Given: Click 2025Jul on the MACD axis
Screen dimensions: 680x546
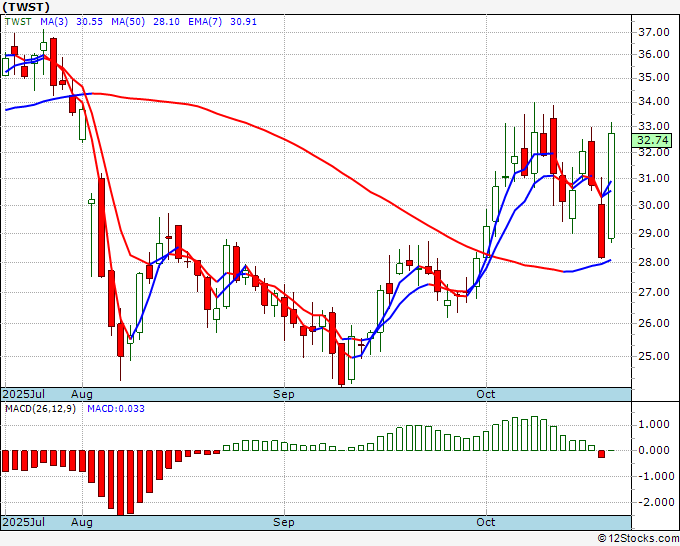Looking at the screenshot, I should tap(24, 522).
